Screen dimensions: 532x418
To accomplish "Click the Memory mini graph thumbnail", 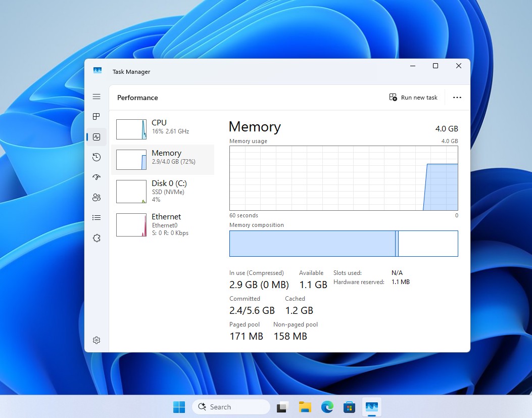I will pyautogui.click(x=131, y=160).
